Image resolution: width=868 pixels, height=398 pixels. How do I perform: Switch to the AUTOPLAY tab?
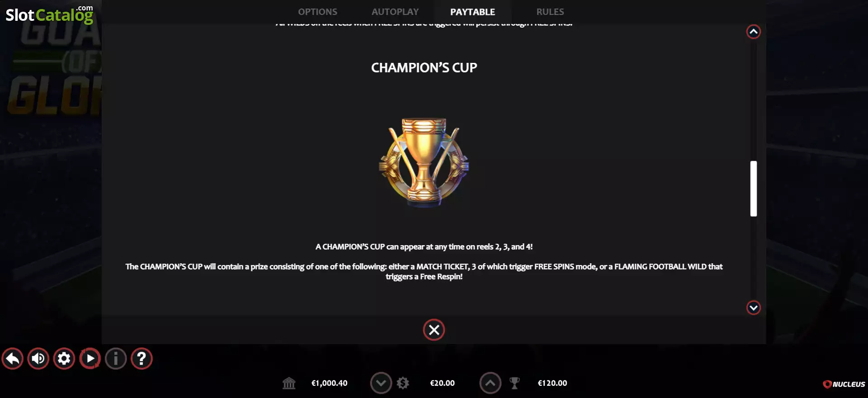[x=395, y=12]
